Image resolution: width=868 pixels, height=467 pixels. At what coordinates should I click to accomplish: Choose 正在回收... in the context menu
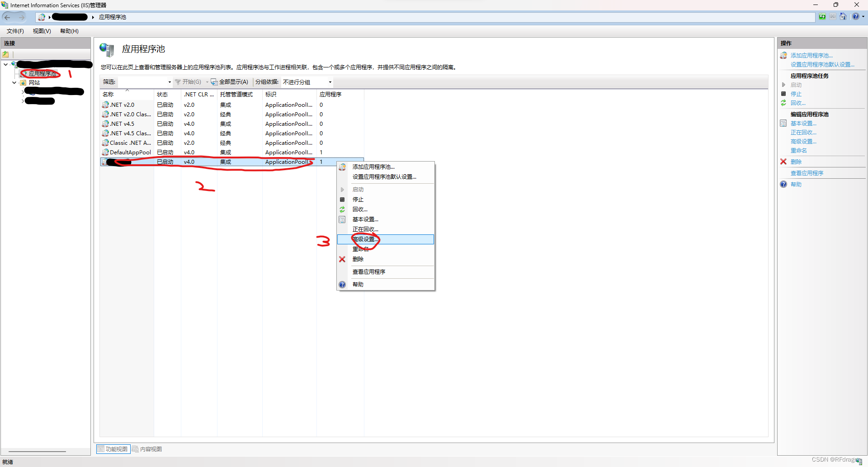point(386,229)
